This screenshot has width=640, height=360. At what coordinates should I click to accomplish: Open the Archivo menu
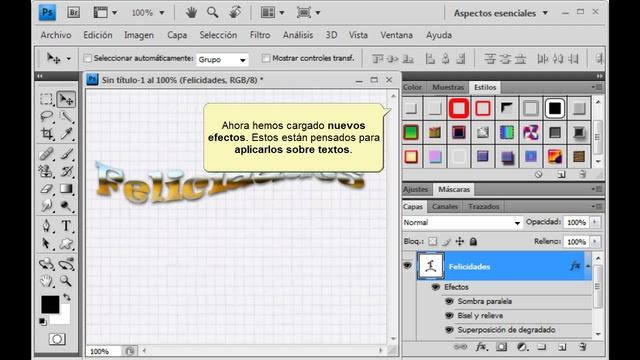56,35
